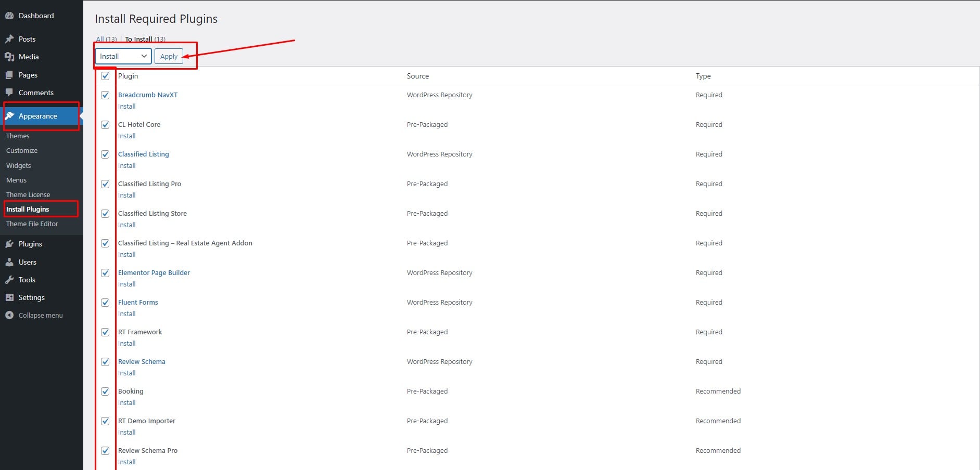Click the Install Required Plugins page heading
This screenshot has height=470, width=980.
pos(156,19)
